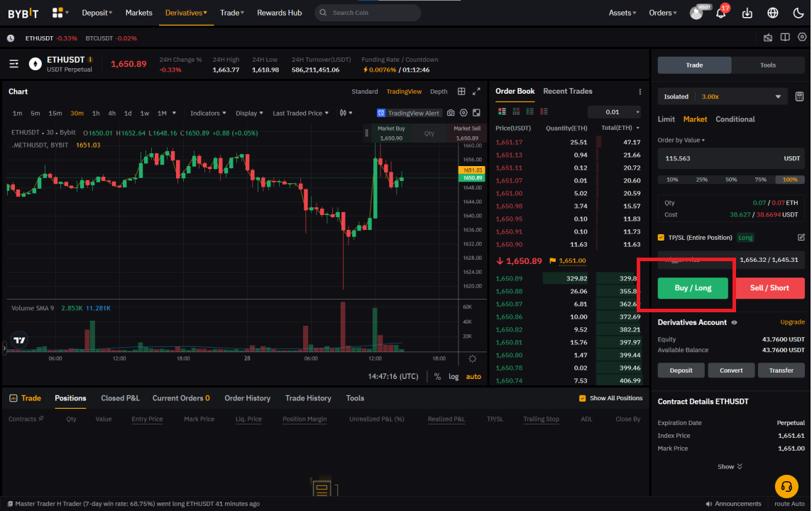
Task: Open the Deposit dropdown in top navigation
Action: coord(97,13)
